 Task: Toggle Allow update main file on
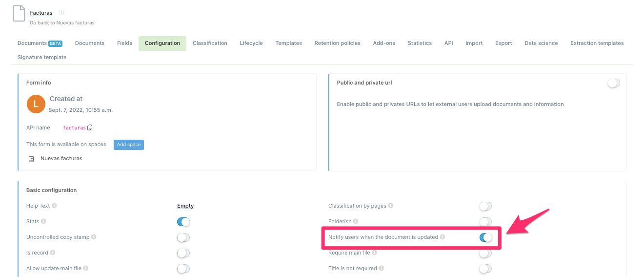(183, 269)
